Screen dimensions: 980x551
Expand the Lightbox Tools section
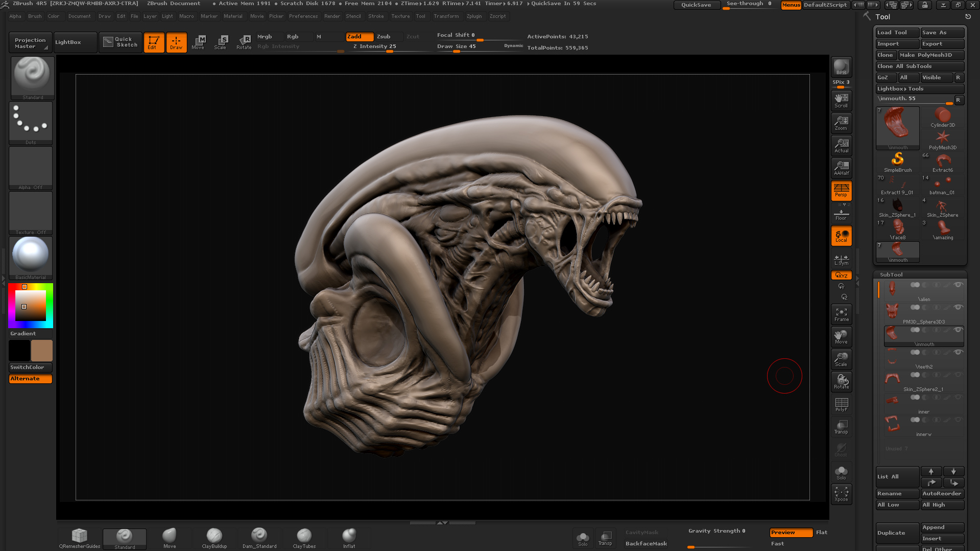point(920,89)
